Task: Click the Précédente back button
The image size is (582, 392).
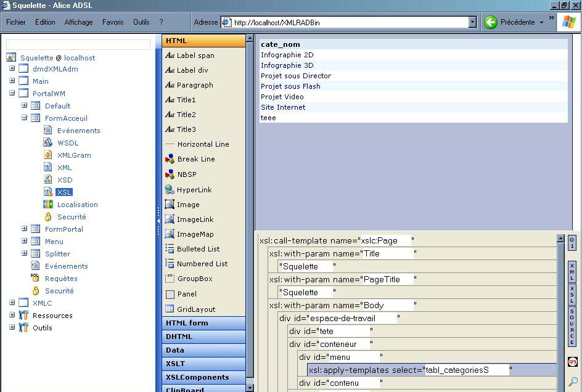Action: pos(510,22)
